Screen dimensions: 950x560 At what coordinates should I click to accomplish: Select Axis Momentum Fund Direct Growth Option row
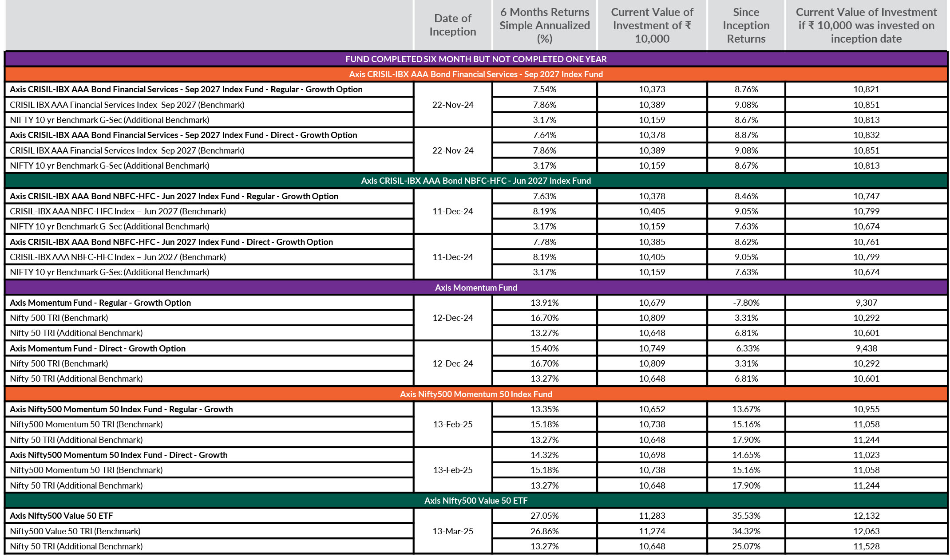point(98,348)
